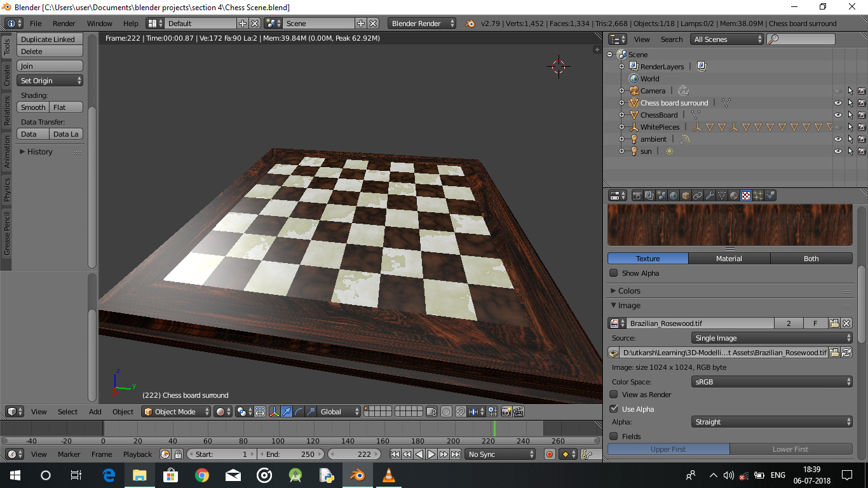Click the snap magnet icon in viewport header

[x=461, y=412]
